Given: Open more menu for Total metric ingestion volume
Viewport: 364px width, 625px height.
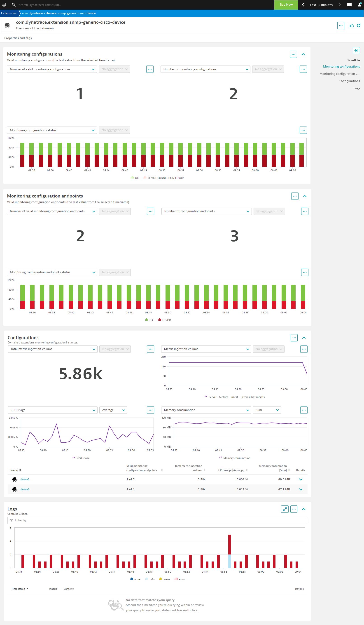Looking at the screenshot, I should 151,349.
